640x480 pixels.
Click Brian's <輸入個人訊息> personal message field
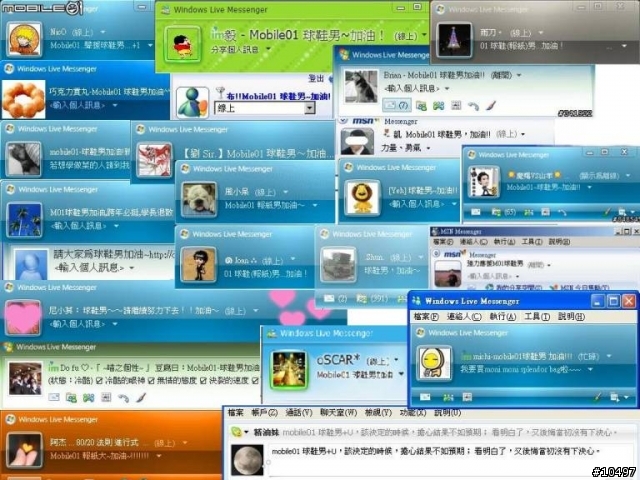click(411, 88)
